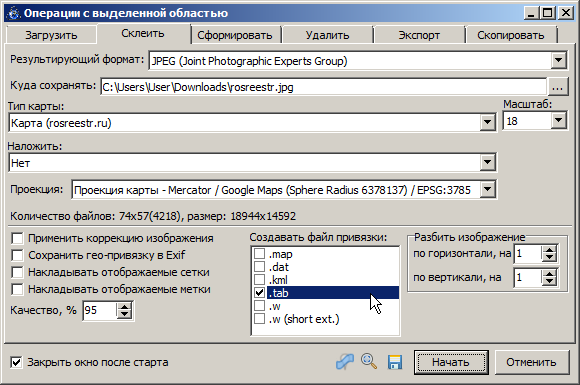Check the .w binding file option
The height and width of the screenshot is (385, 580).
coord(260,306)
